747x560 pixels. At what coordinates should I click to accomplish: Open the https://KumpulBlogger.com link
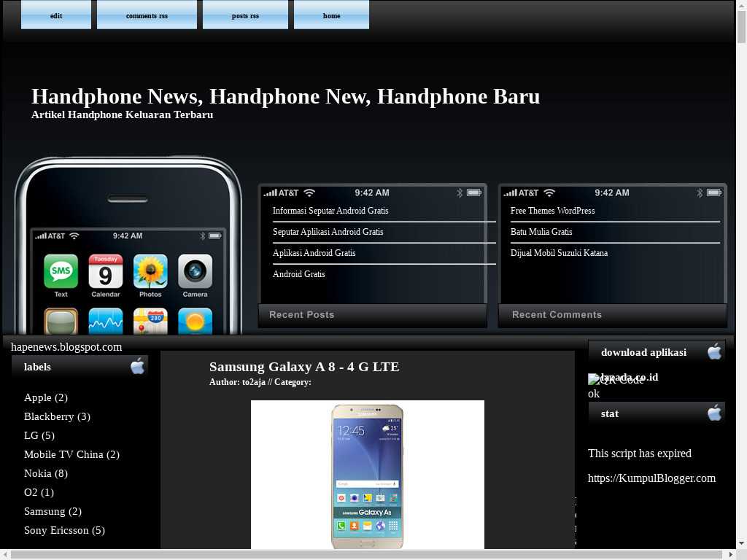coord(651,478)
